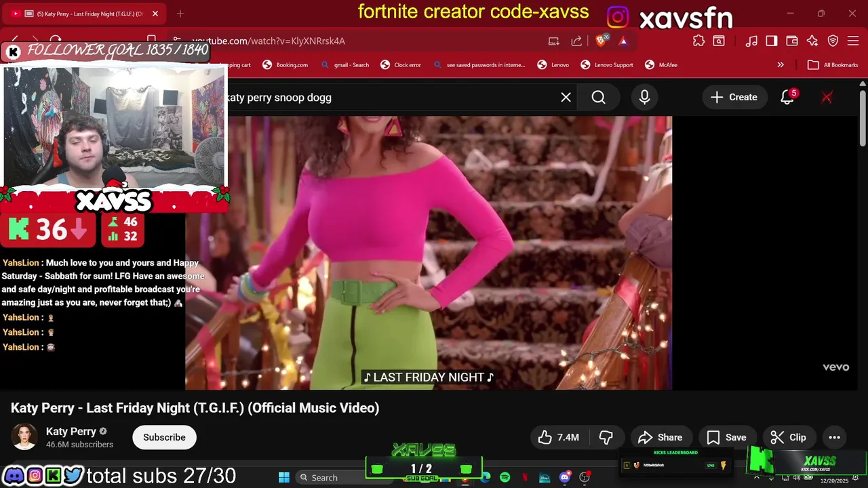This screenshot has width=868, height=488.
Task: Expand hidden bookmarks chevron
Action: [781, 65]
